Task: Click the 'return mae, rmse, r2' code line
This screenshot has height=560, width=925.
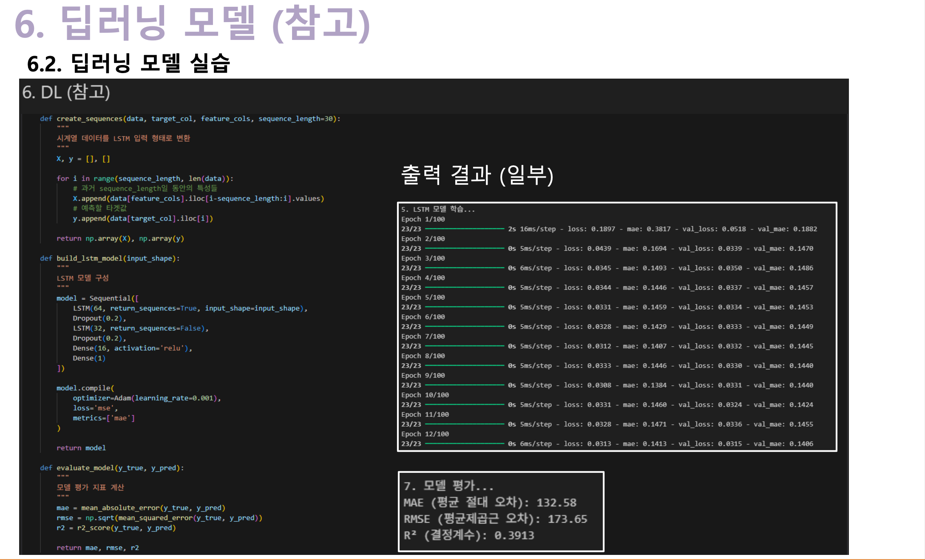Action: click(98, 548)
